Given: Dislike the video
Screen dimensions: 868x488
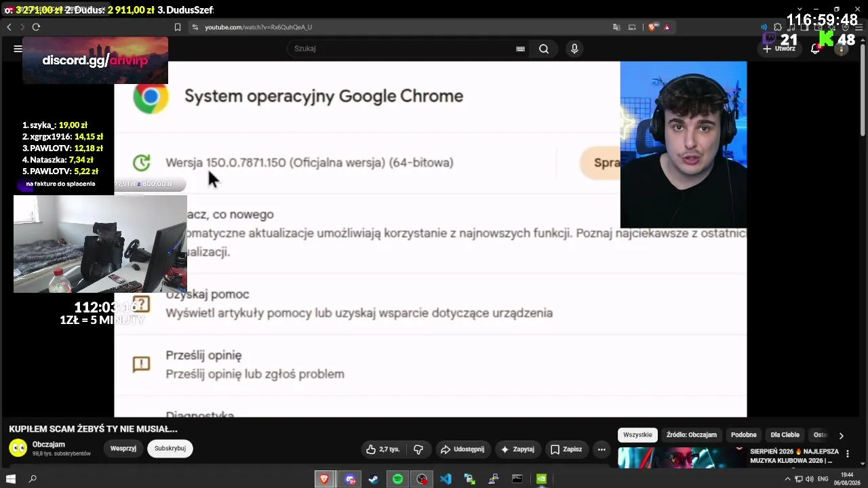Looking at the screenshot, I should pyautogui.click(x=418, y=449).
